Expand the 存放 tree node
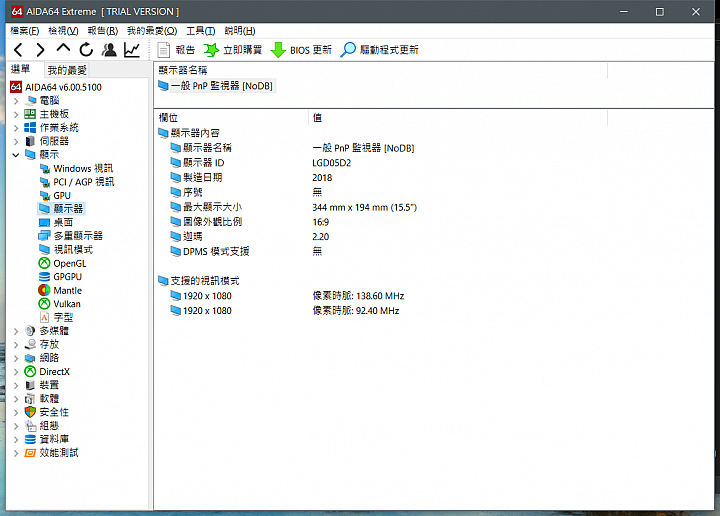This screenshot has width=720, height=516. coord(16,345)
